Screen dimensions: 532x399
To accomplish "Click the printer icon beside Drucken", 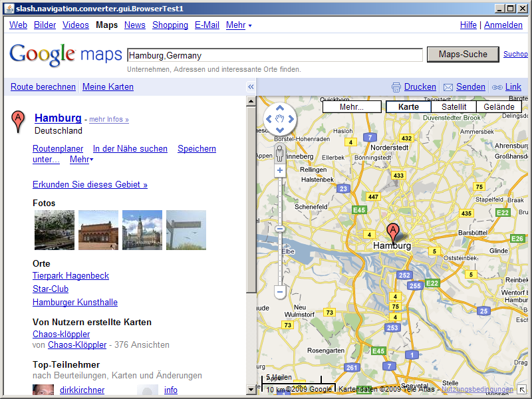I will coord(396,87).
